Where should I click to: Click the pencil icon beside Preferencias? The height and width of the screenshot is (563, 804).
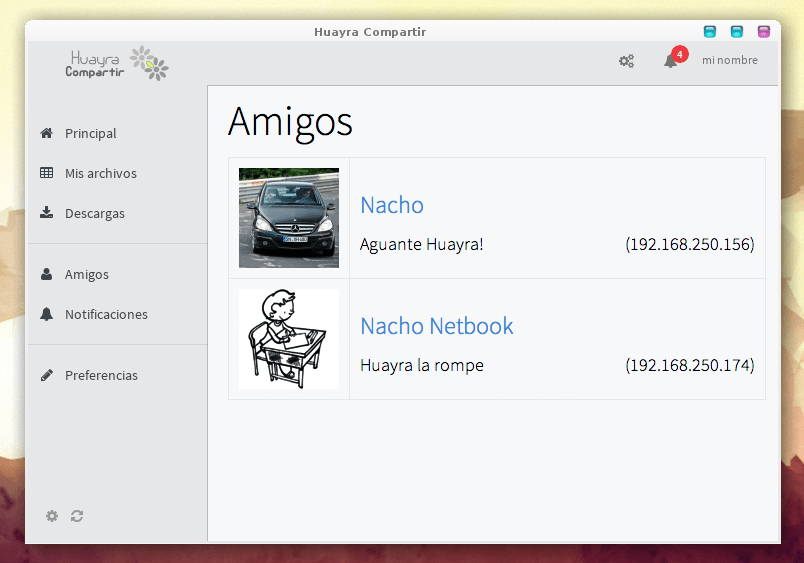(x=46, y=375)
